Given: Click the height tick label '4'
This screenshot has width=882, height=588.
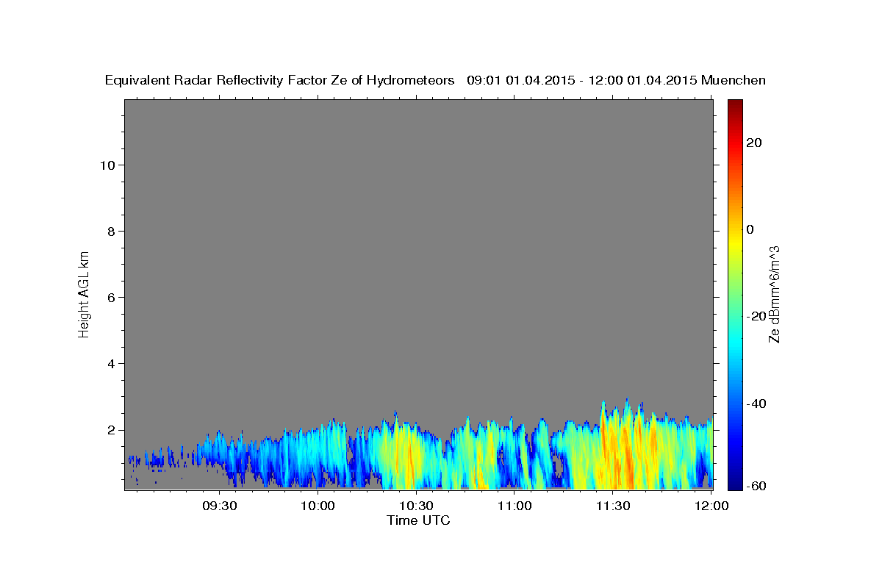Looking at the screenshot, I should coord(111,363).
